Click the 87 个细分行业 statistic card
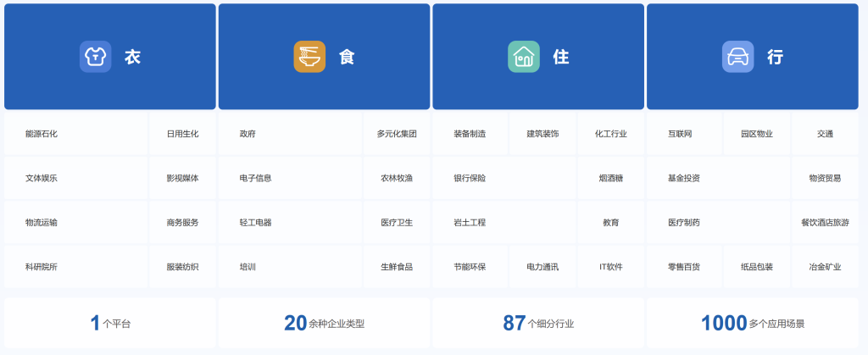This screenshot has height=355, width=868. tap(538, 323)
